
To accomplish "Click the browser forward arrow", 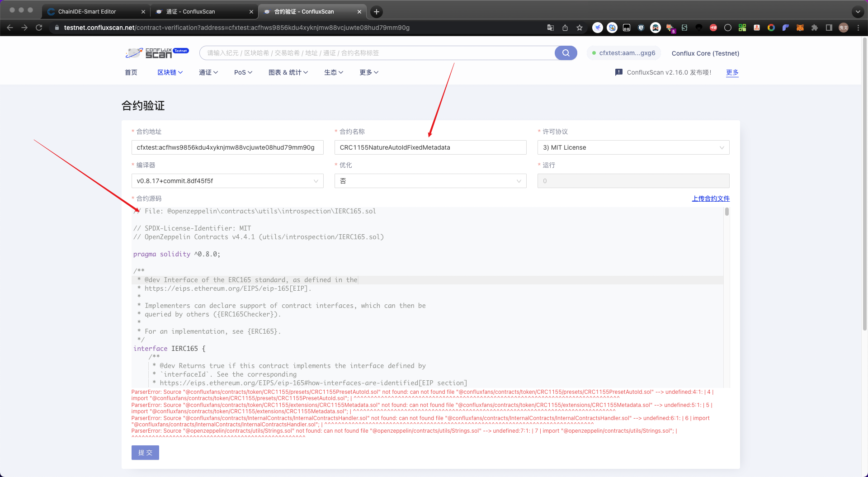I will (24, 28).
